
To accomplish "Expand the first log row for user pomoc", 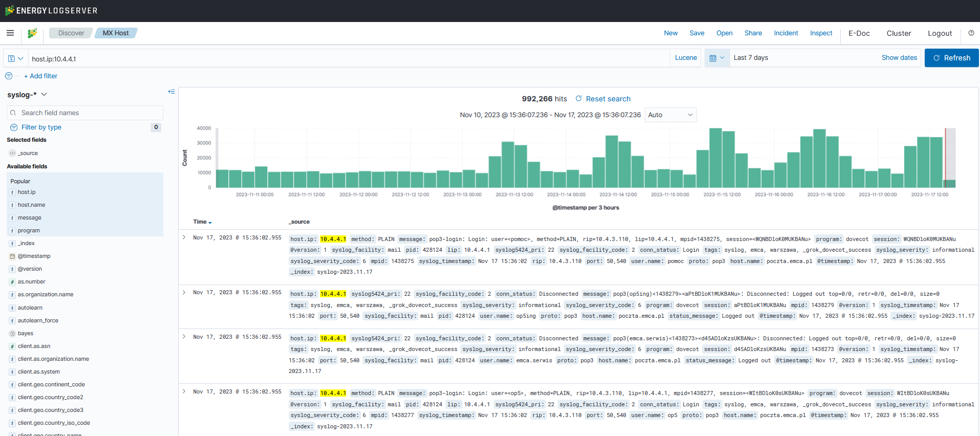I will coord(184,237).
